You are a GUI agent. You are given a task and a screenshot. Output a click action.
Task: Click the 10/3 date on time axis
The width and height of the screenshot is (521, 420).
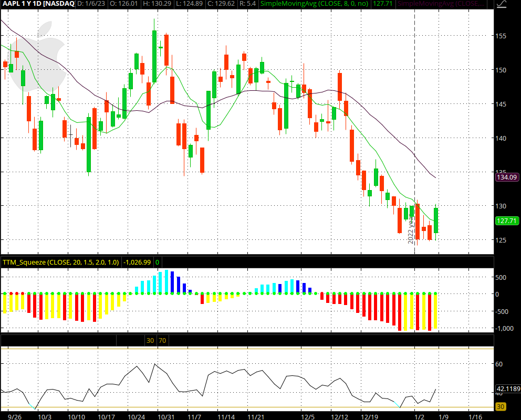coord(45,417)
